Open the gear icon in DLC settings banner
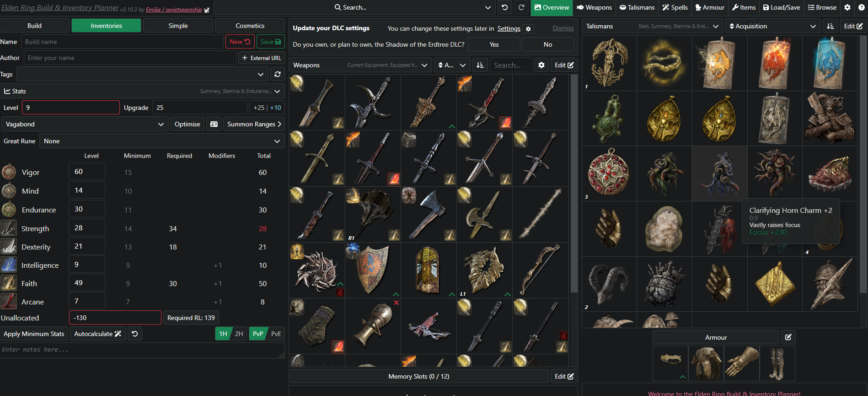The height and width of the screenshot is (396, 868). click(528, 29)
